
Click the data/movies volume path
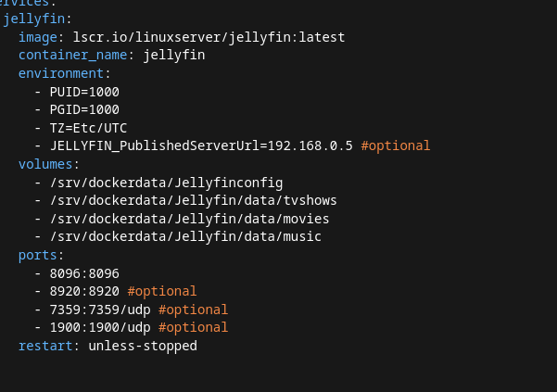(190, 219)
